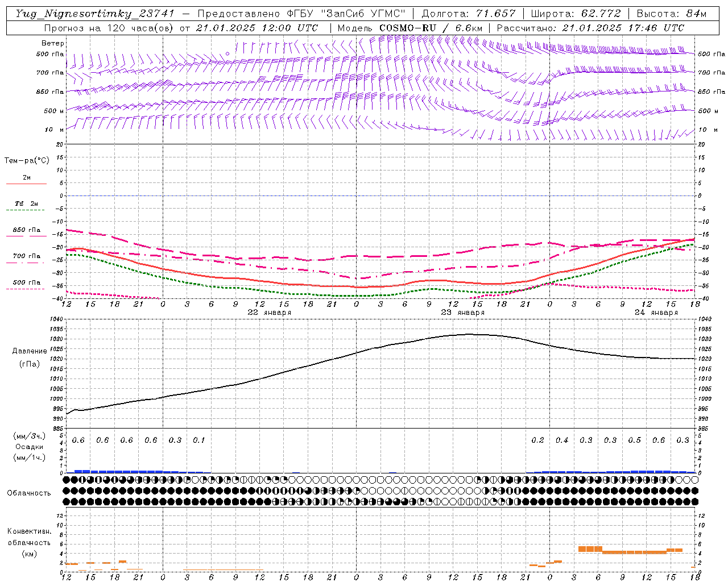The height and width of the screenshot is (582, 728).
Task: Select the elevation text Высота: 84м
Action: (x=671, y=14)
